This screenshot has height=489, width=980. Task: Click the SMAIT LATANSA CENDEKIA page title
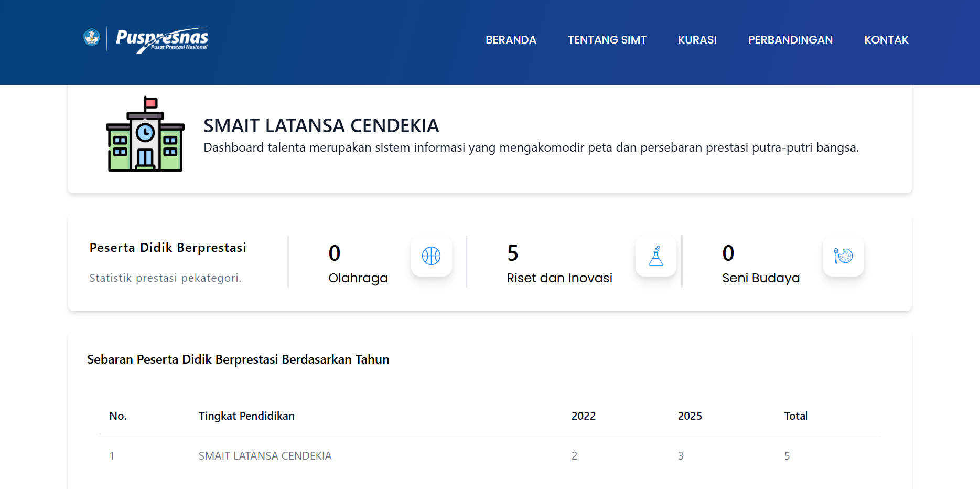[x=321, y=126]
